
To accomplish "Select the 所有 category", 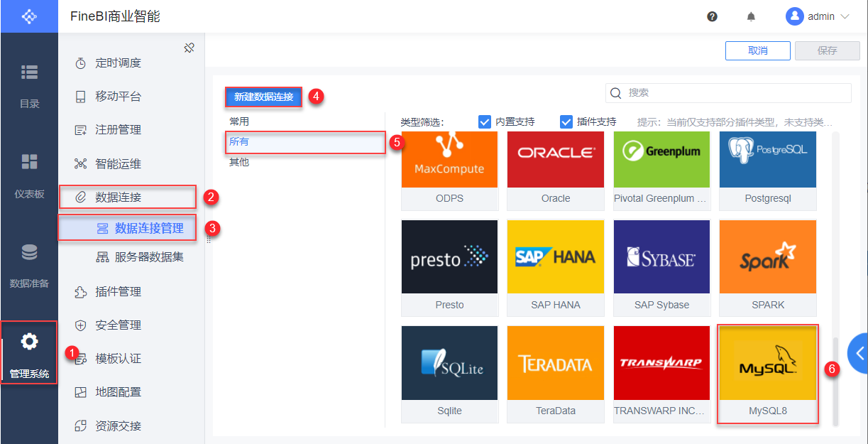I will tap(305, 142).
